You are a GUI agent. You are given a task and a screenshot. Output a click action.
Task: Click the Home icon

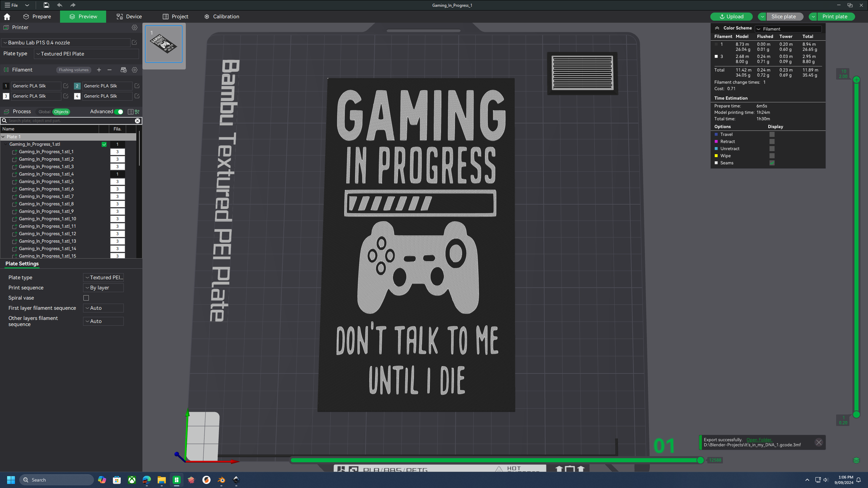(x=7, y=17)
